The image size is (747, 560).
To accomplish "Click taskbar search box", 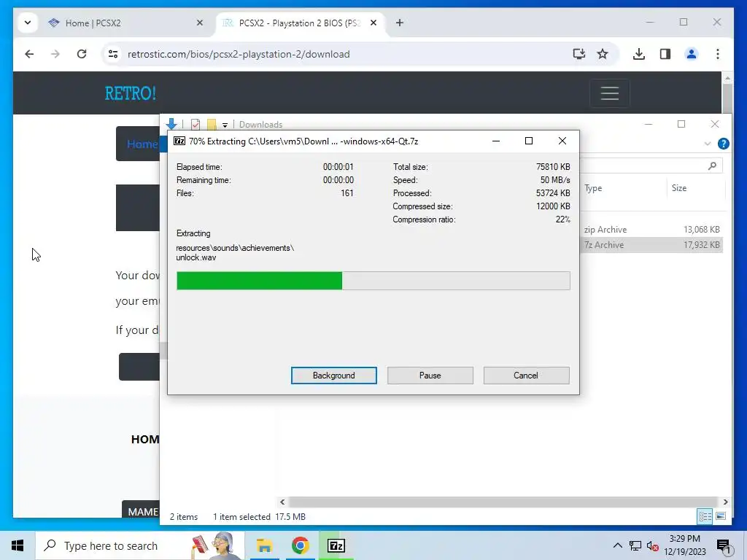I will coord(141,545).
